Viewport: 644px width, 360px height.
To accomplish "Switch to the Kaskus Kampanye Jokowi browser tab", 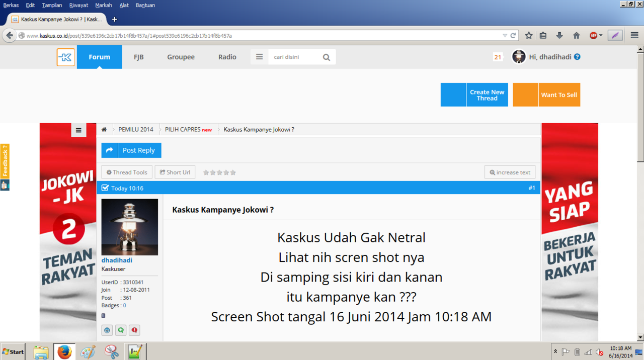I will pos(57,19).
